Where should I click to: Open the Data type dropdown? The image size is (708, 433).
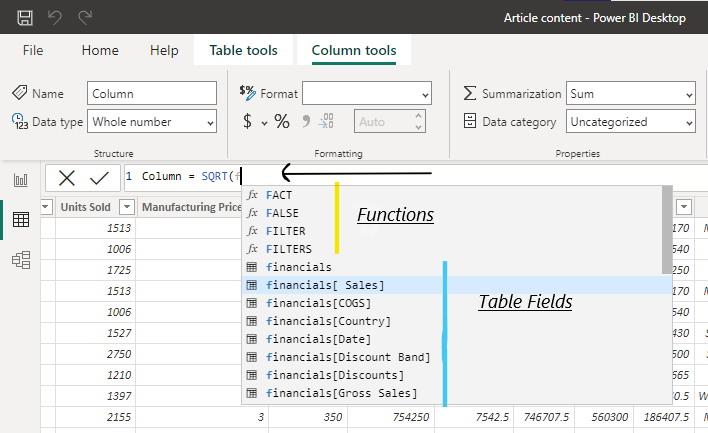coord(152,121)
